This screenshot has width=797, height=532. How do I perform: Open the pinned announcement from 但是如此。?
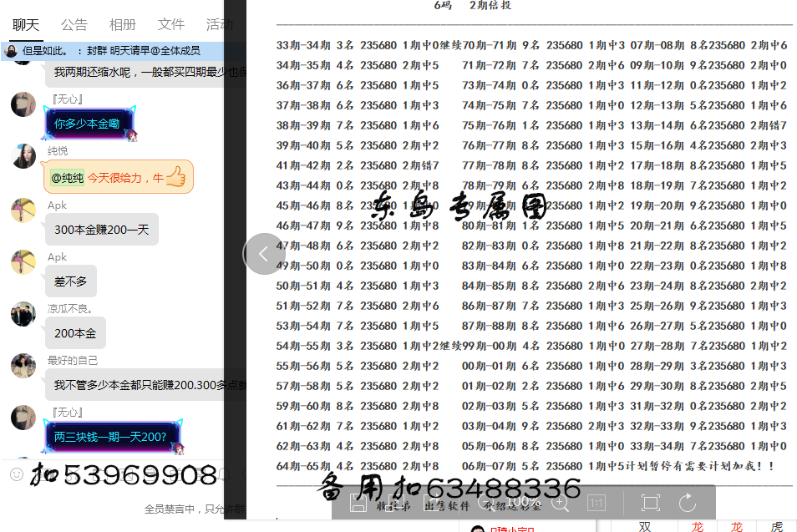[x=112, y=51]
